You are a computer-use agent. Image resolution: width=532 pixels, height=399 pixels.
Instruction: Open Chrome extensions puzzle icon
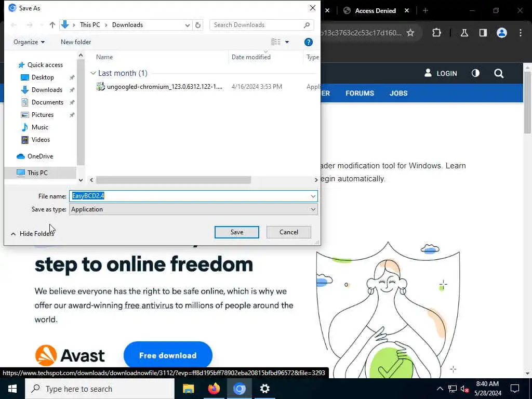click(436, 33)
